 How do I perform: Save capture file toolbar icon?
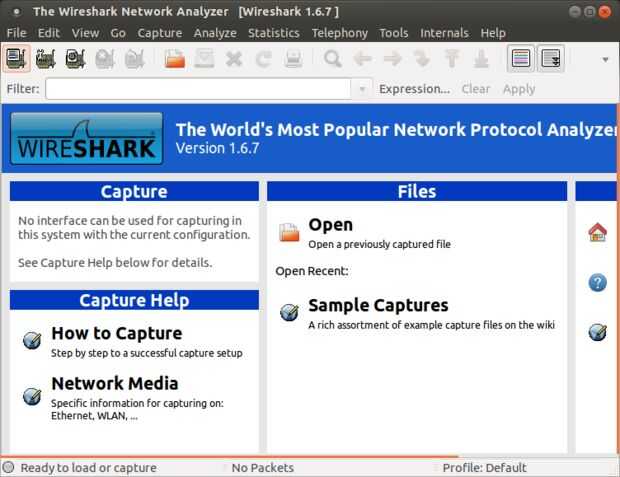point(204,59)
